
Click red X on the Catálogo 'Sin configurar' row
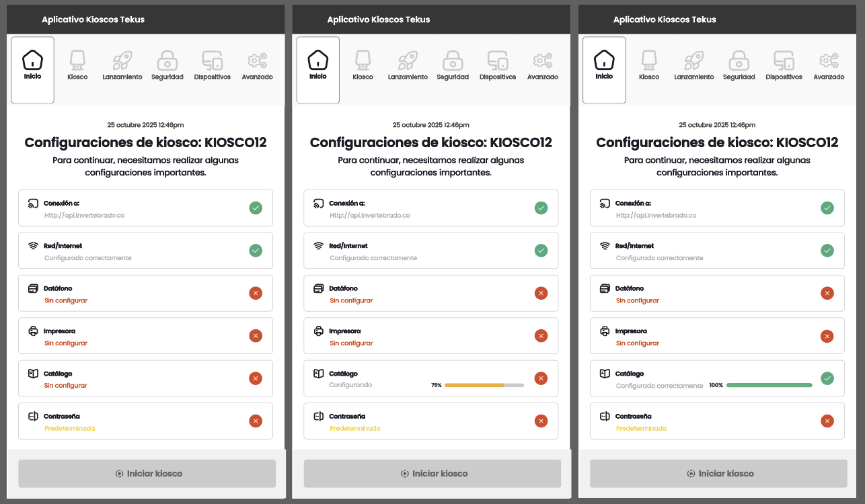click(256, 378)
